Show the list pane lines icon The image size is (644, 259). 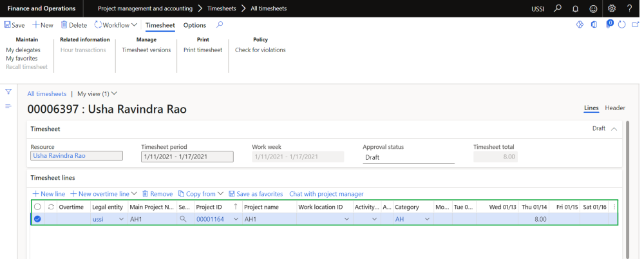[x=8, y=106]
